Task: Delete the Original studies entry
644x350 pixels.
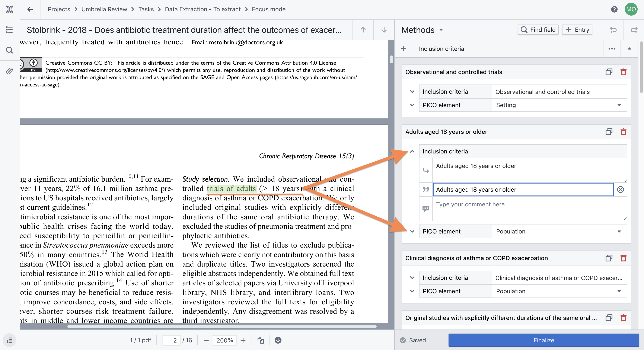Action: click(x=623, y=318)
